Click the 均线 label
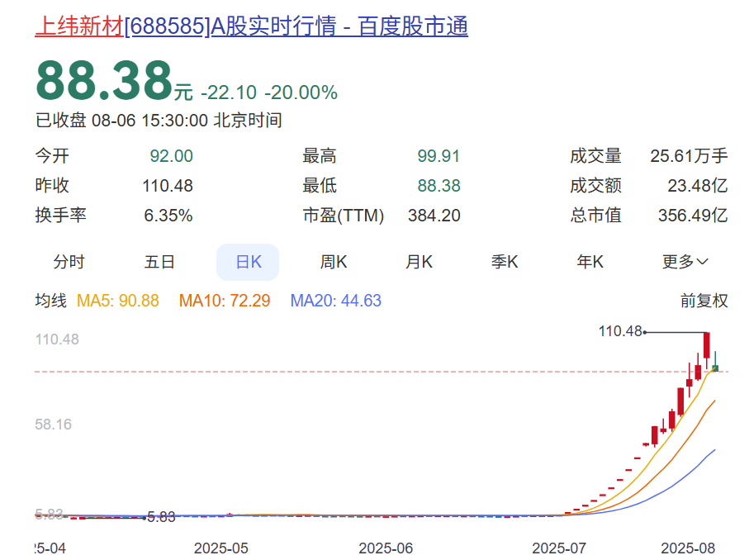Viewport: 749px width, 560px height. [50, 301]
